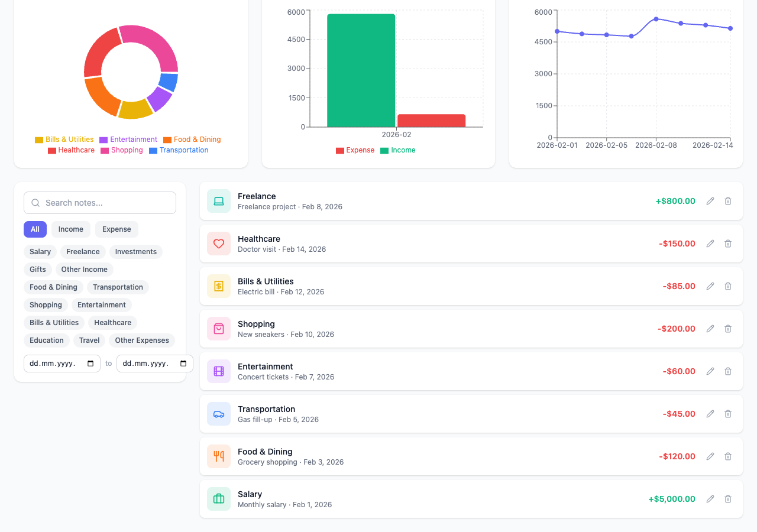This screenshot has width=757, height=532.
Task: Open the end date calendar picker
Action: 183,364
